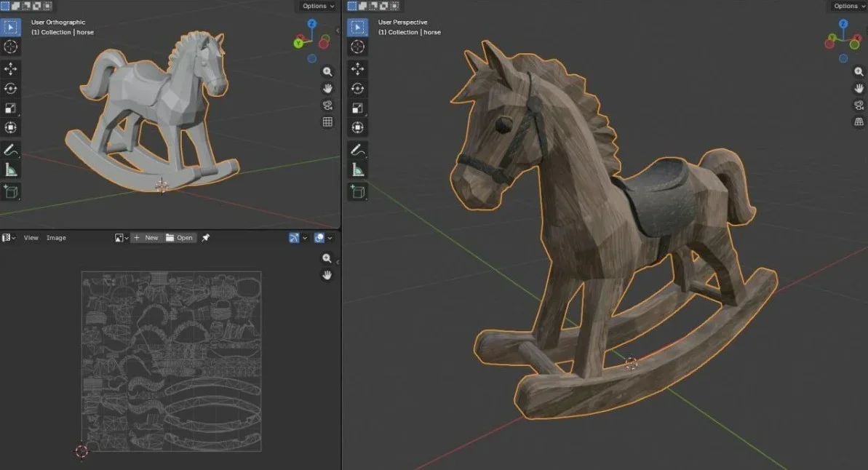Click the Transform tool in the orthographic viewport
The height and width of the screenshot is (470, 868).
pyautogui.click(x=11, y=128)
